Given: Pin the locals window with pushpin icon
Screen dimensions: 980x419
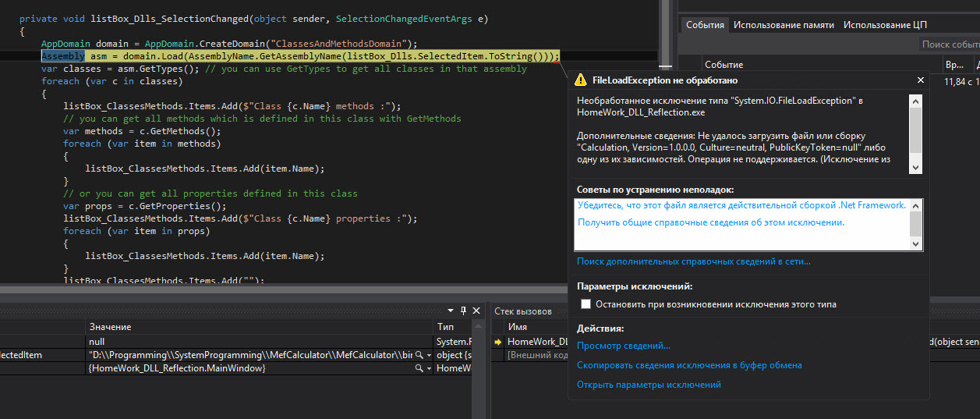Looking at the screenshot, I should (x=463, y=311).
